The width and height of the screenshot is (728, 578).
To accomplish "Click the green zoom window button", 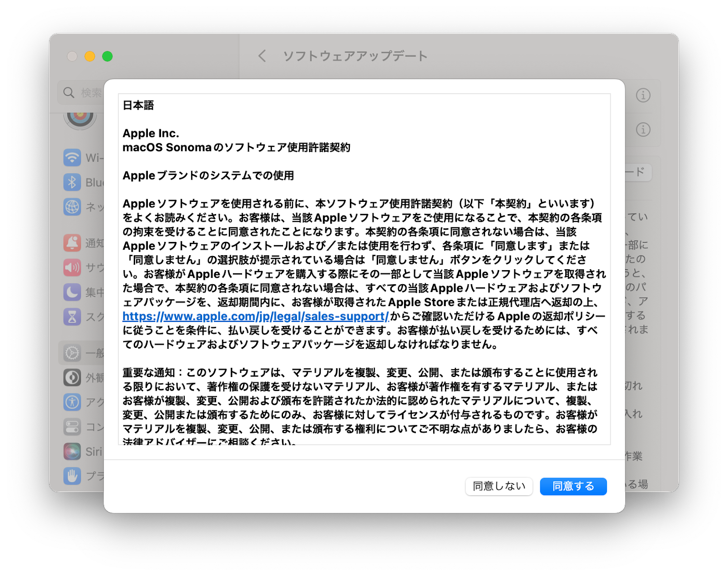I will click(x=107, y=56).
